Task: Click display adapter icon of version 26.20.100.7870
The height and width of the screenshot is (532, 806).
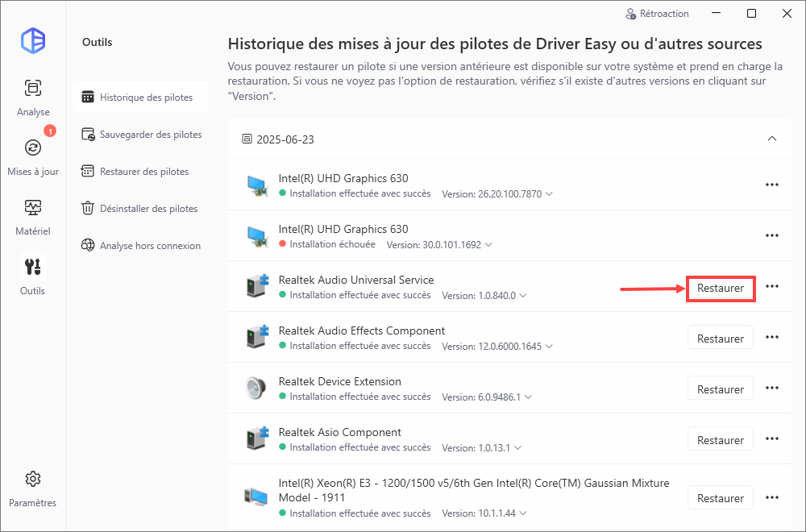Action: coord(256,185)
